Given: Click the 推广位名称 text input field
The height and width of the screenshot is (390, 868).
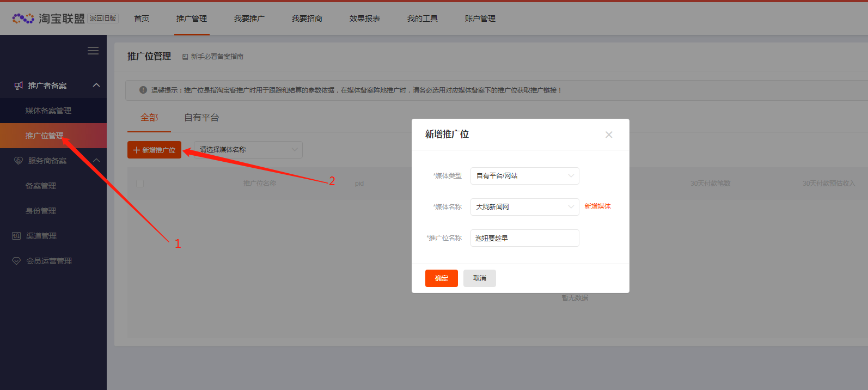Looking at the screenshot, I should pos(524,238).
